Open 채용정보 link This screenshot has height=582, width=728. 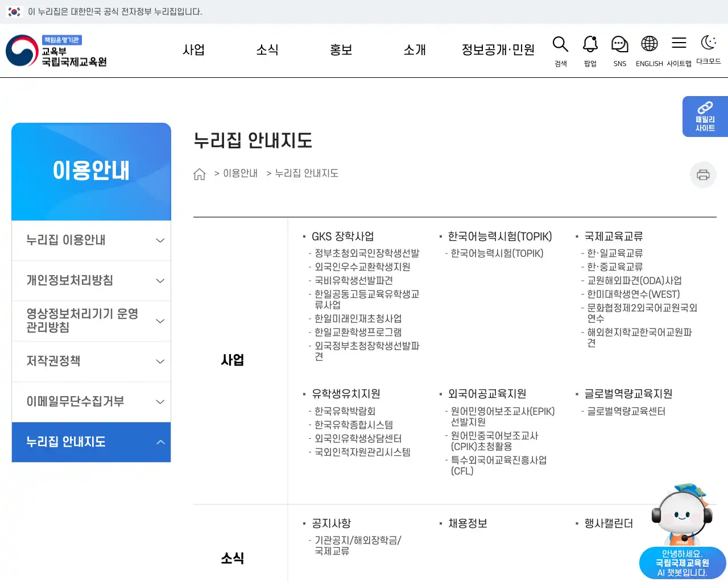point(468,523)
